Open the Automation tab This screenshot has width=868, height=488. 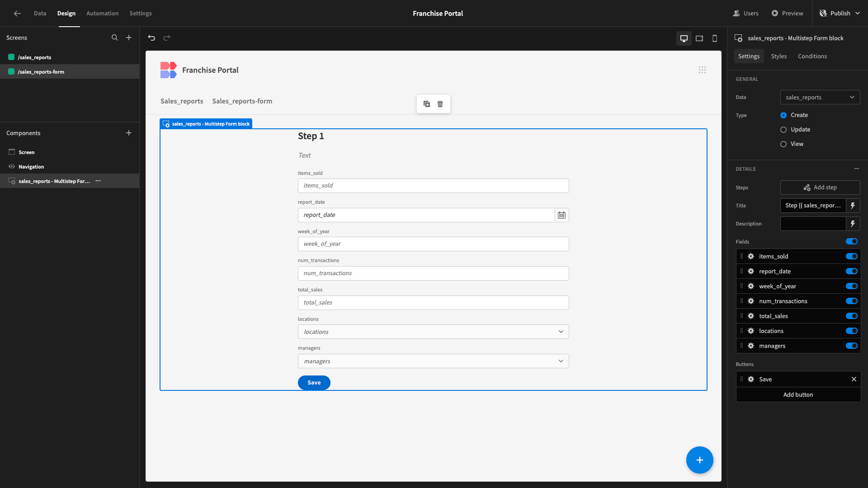click(102, 14)
